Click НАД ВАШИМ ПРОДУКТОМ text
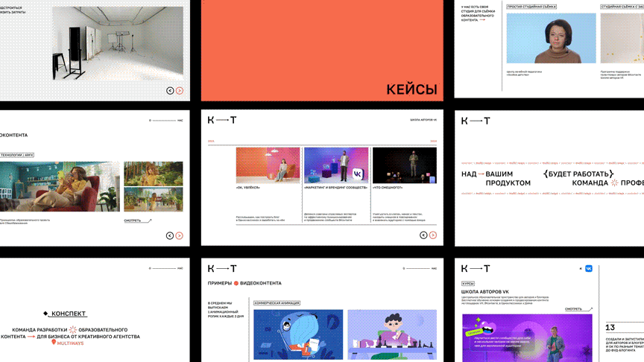 click(496, 179)
